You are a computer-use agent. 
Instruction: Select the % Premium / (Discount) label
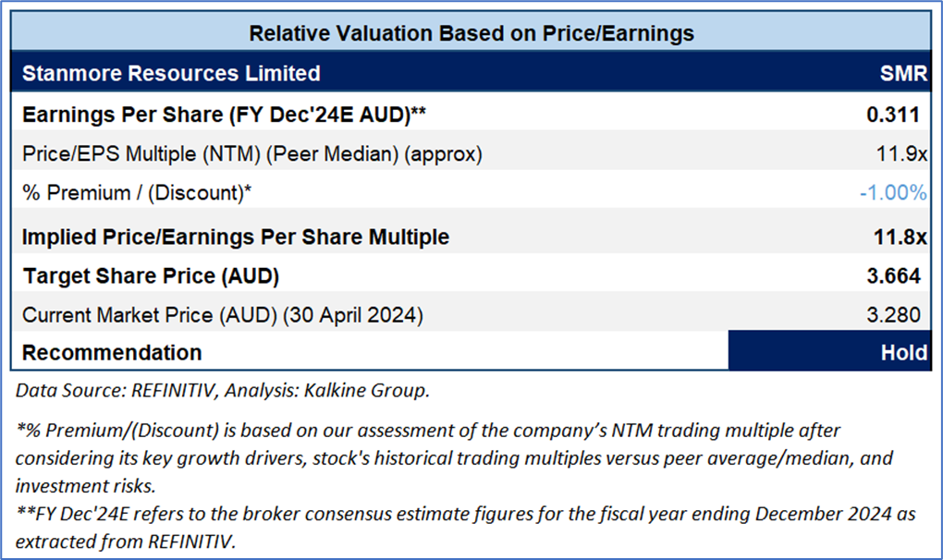tap(138, 192)
